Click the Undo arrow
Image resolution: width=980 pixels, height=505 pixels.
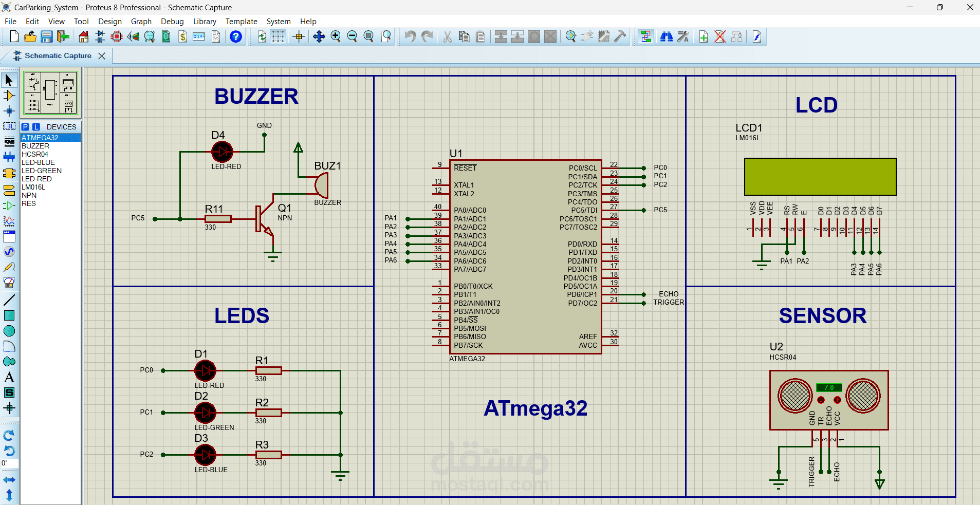[x=410, y=36]
